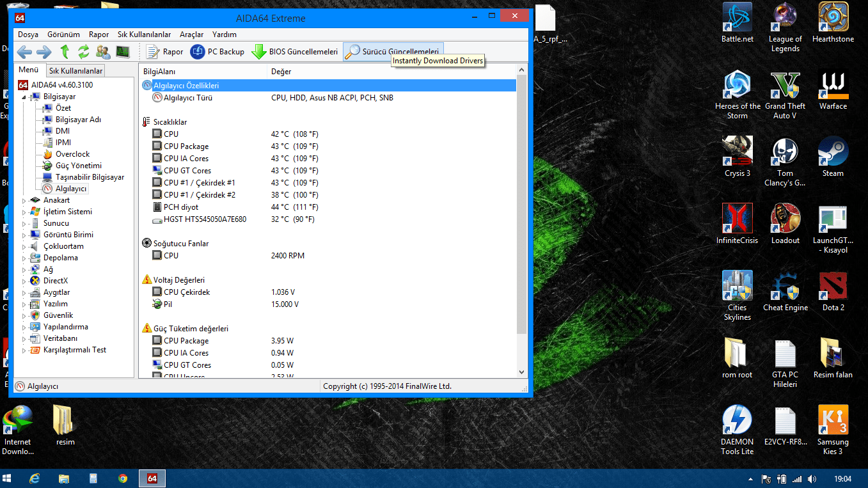Expand the İşletim Sistemi node
Viewport: 868px width, 488px height.
click(x=25, y=212)
